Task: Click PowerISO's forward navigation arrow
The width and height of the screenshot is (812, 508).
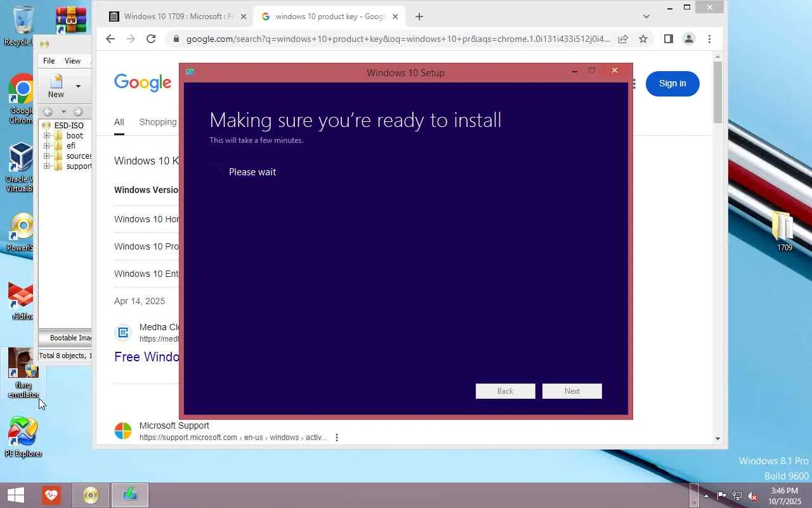Action: (x=77, y=112)
